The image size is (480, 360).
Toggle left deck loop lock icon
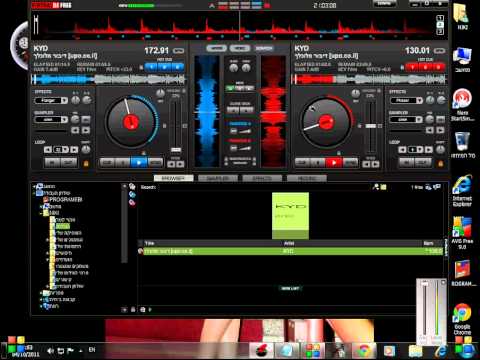click(x=86, y=164)
